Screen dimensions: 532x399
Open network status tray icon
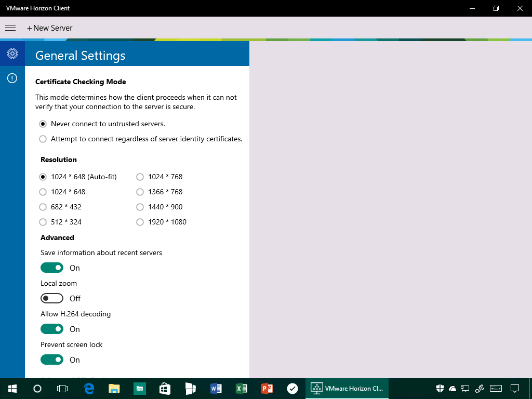[465, 389]
